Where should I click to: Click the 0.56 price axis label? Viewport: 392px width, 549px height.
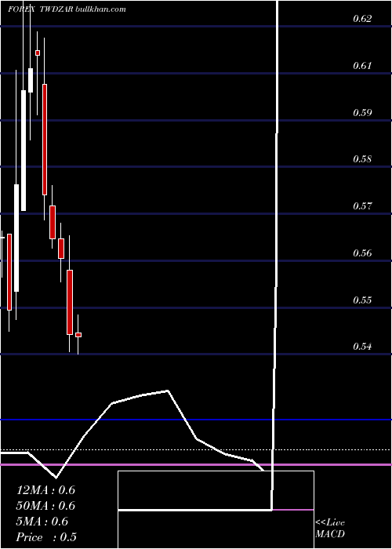click(x=362, y=253)
